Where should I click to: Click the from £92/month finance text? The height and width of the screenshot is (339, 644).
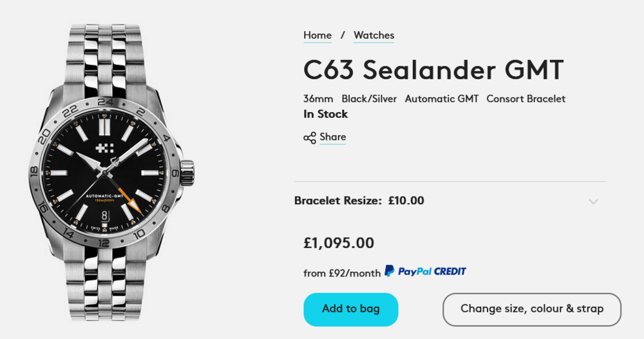[x=342, y=273]
